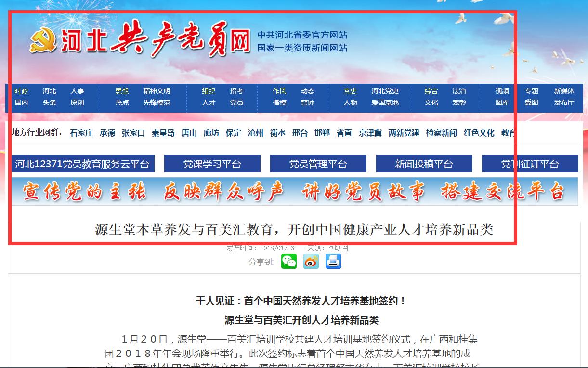Open 河北12371党员教育服务云平台 button
Viewport: 588px width, 368px height.
pos(82,164)
